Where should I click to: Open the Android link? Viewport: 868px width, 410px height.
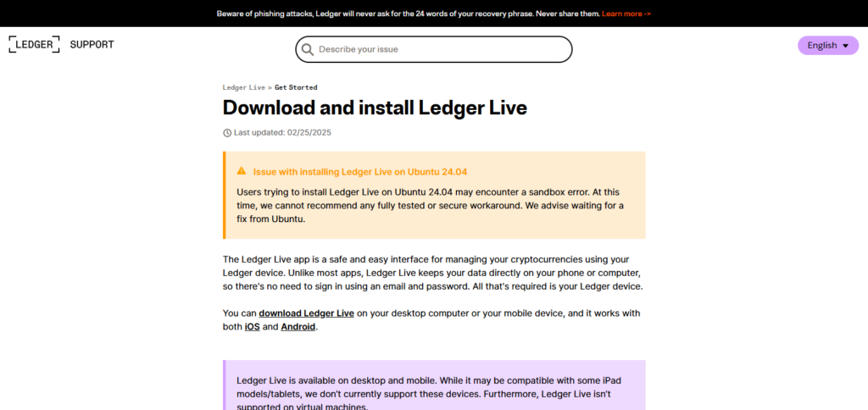tap(298, 326)
